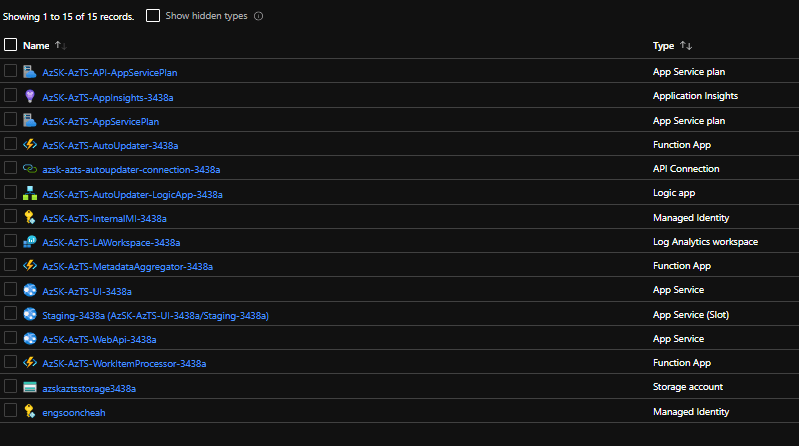Open the AzSK-AzTS-UI-3438a app service
Viewport: 799px width, 446px height.
[87, 291]
